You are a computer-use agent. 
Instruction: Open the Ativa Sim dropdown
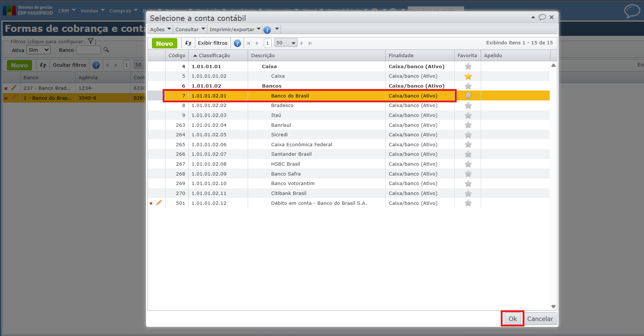pyautogui.click(x=39, y=50)
